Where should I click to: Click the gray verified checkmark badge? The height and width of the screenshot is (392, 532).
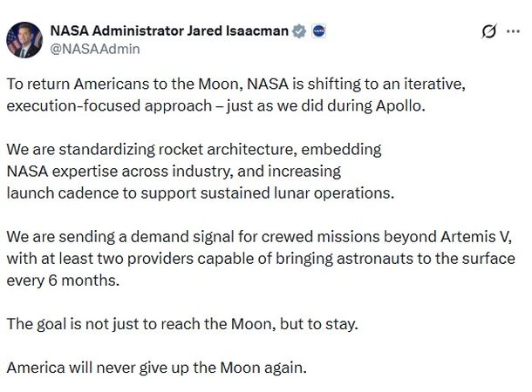(x=300, y=30)
